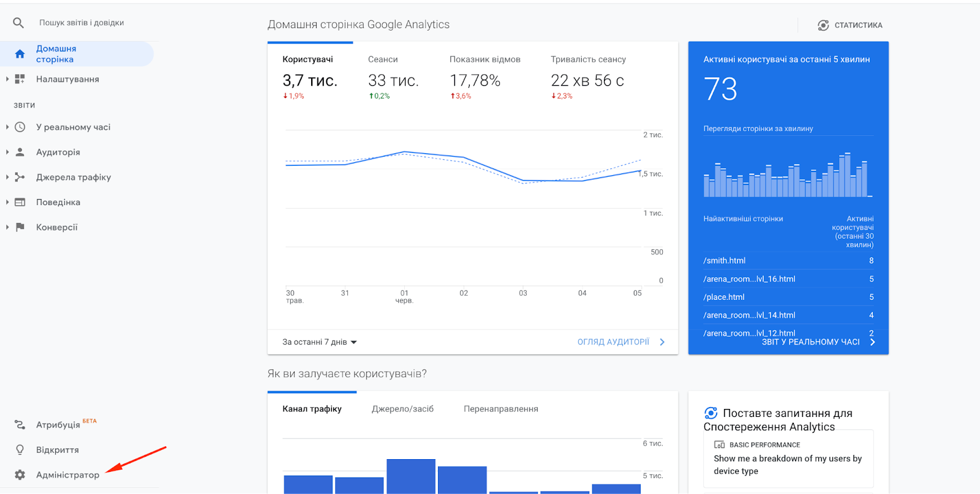Expand the Налаштування menu arrow

click(x=7, y=79)
